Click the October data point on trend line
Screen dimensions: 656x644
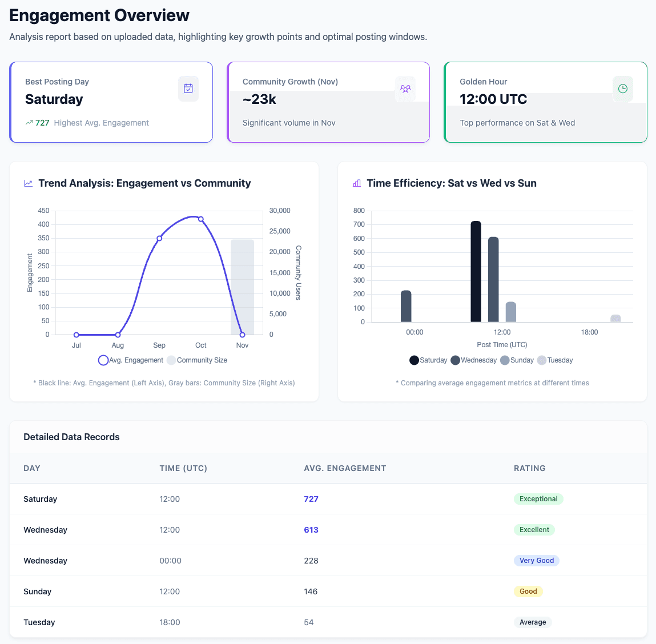click(x=201, y=219)
